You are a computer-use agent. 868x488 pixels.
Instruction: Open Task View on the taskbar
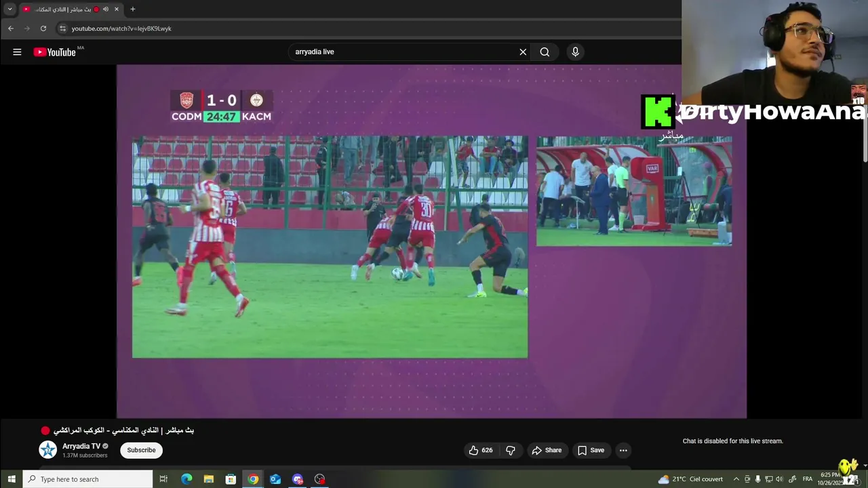(163, 479)
